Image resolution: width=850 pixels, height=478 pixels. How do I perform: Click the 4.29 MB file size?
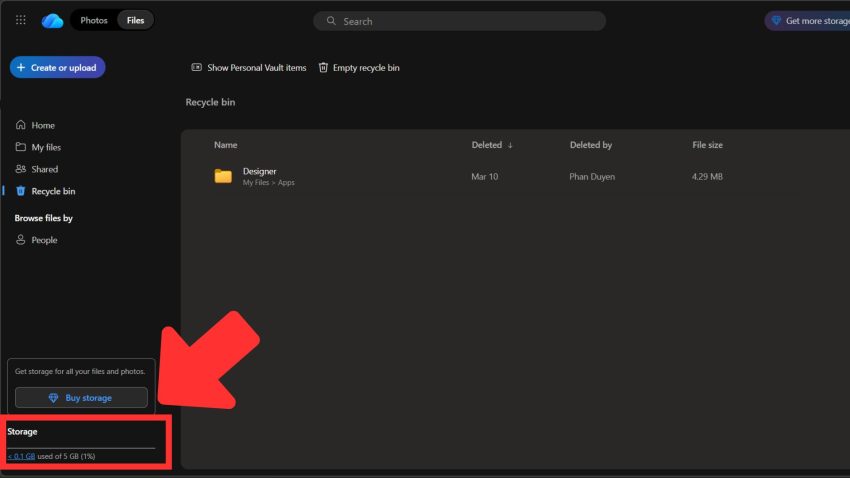(x=707, y=177)
